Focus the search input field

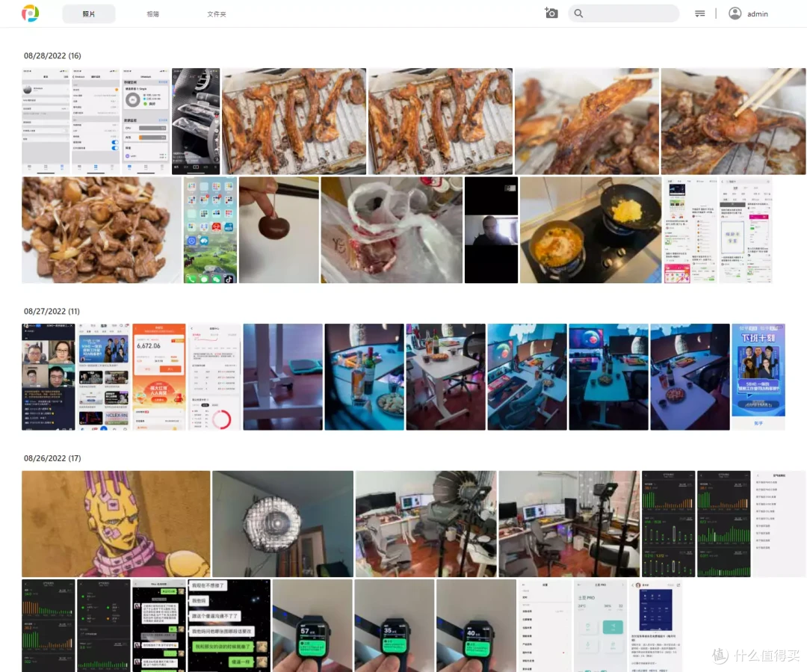pyautogui.click(x=623, y=13)
